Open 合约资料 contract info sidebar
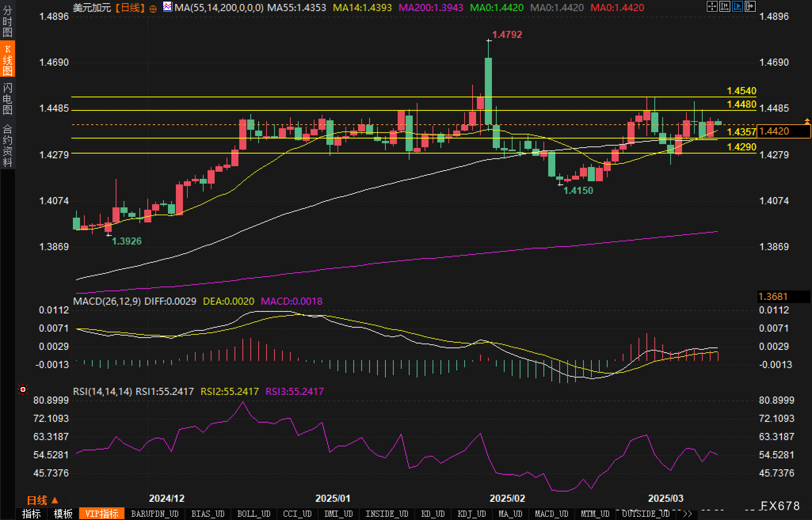The image size is (812, 520). point(7,146)
